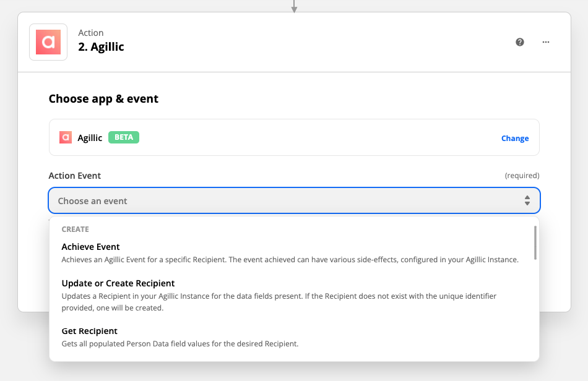The height and width of the screenshot is (381, 588).
Task: Click the up-down arrows on event selector
Action: click(x=527, y=200)
